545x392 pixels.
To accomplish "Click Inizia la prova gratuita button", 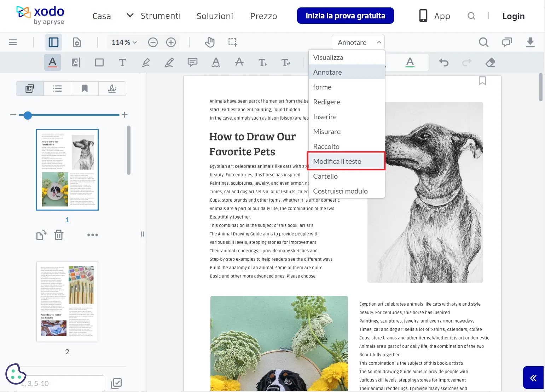I will [x=346, y=16].
